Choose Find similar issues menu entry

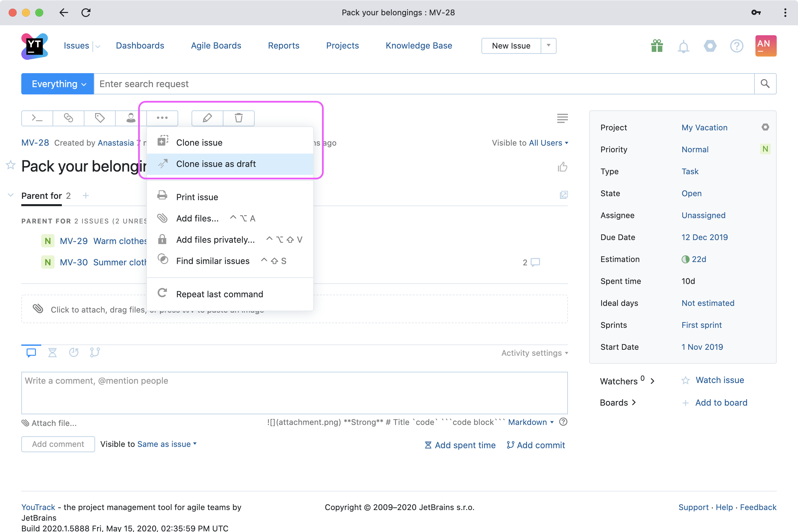(x=213, y=261)
